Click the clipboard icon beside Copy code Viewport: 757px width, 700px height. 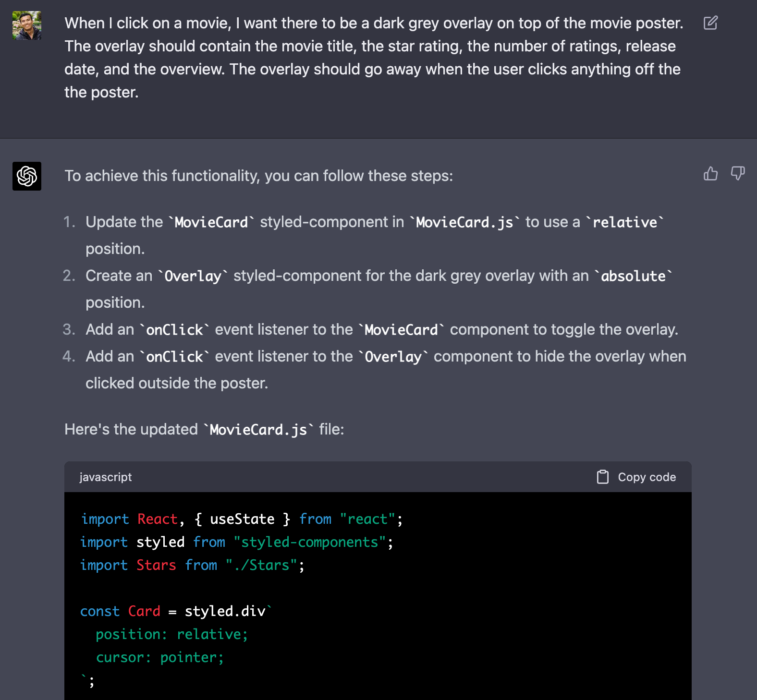[x=602, y=477]
